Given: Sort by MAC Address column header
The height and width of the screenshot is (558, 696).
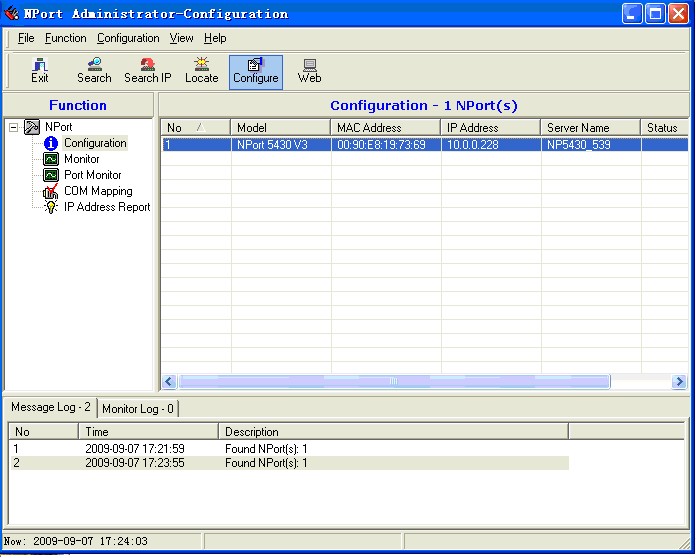Looking at the screenshot, I should (386, 128).
